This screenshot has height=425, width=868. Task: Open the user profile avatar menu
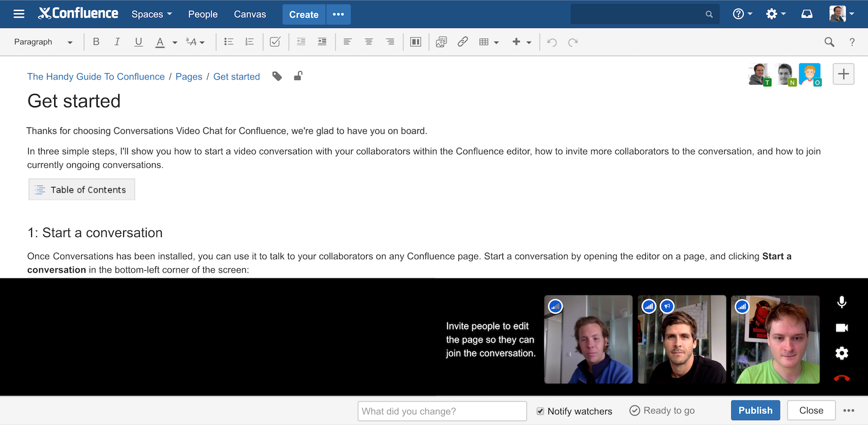pos(842,14)
